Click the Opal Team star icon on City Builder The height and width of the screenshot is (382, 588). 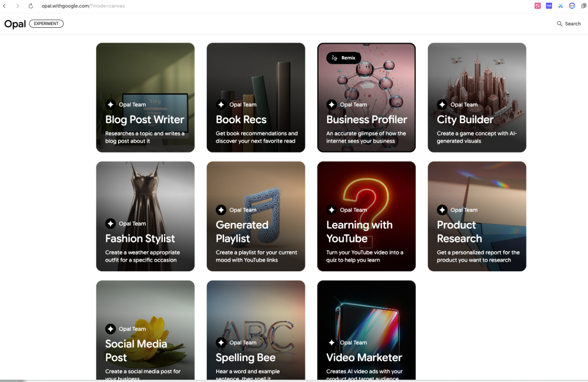[442, 105]
